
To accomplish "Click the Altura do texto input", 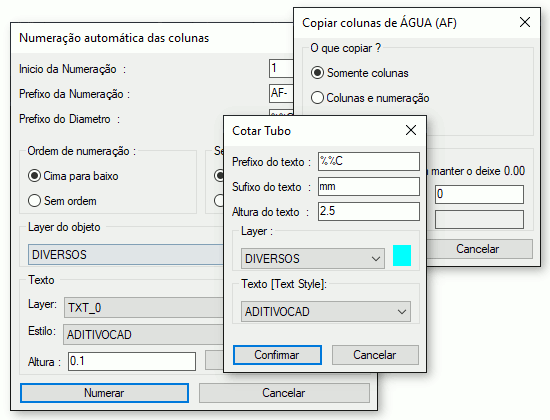I will [x=369, y=211].
